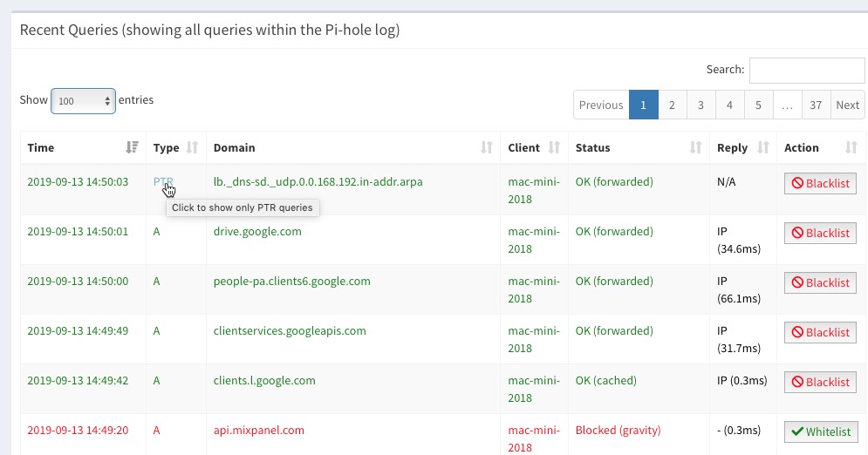
Task: Sort by Domain column arrows
Action: click(487, 147)
